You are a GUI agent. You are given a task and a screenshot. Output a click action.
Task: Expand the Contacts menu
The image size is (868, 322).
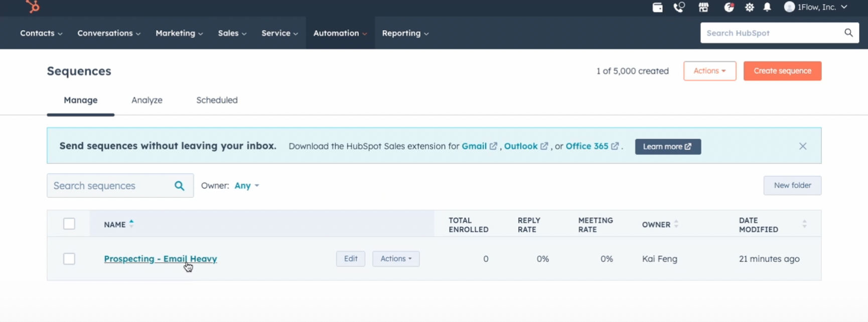41,33
